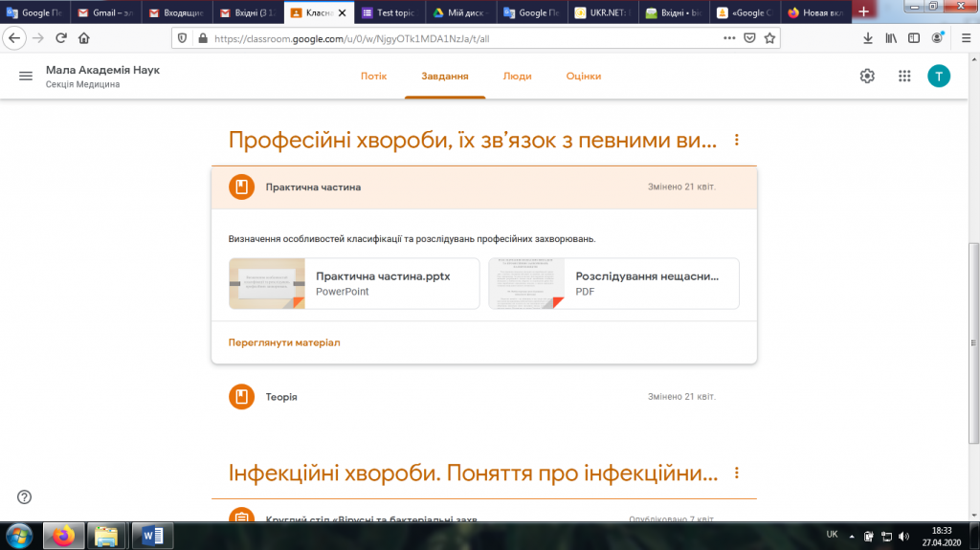Open the Google apps grid icon

point(904,77)
